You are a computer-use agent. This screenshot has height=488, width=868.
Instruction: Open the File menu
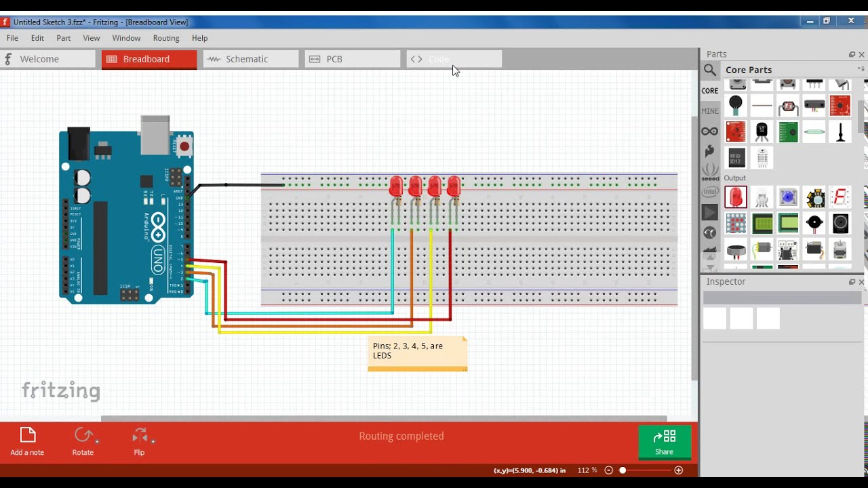[x=12, y=38]
